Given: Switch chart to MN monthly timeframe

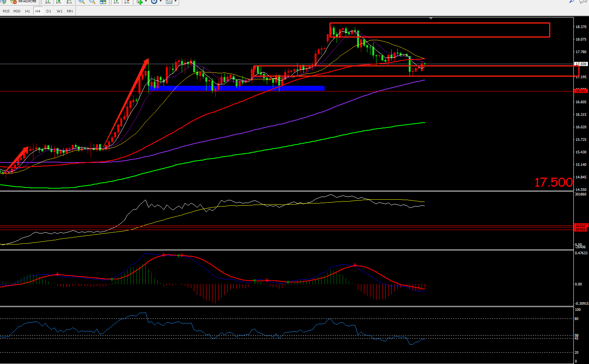Looking at the screenshot, I should tap(70, 11).
